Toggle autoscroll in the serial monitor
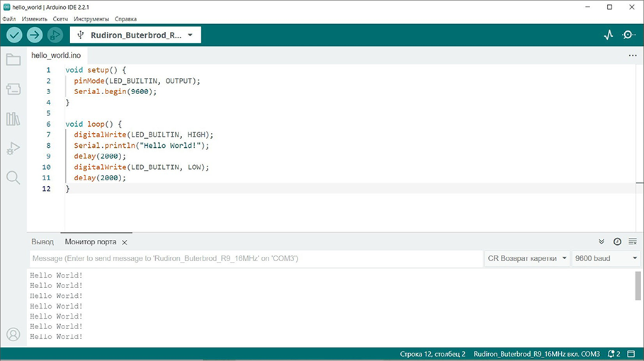This screenshot has width=644, height=361. (x=601, y=241)
